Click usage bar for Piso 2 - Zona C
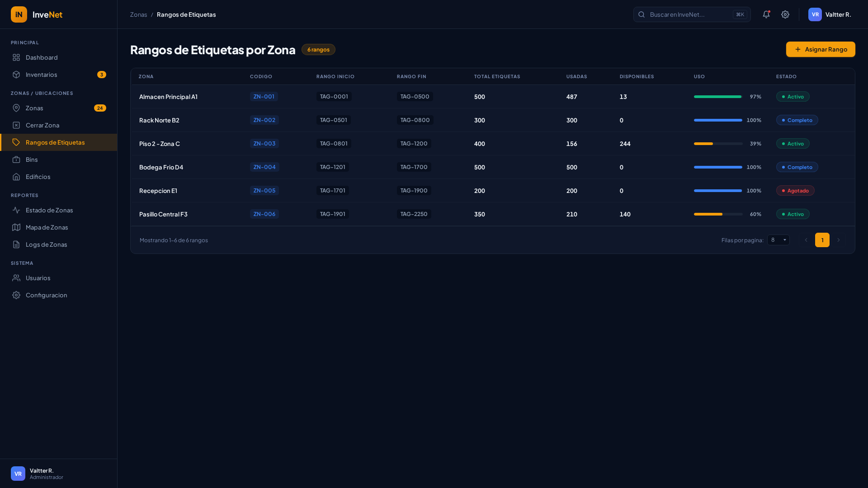The height and width of the screenshot is (488, 868). click(718, 144)
